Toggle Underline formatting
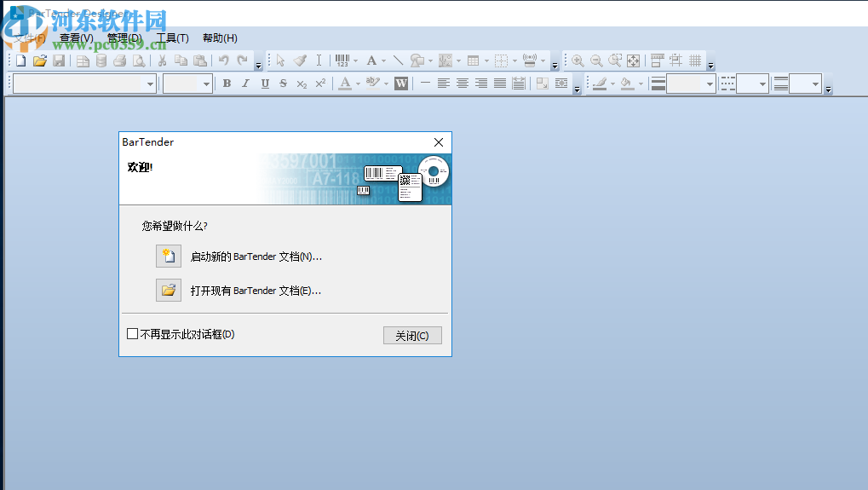The height and width of the screenshot is (490, 868). coord(265,84)
